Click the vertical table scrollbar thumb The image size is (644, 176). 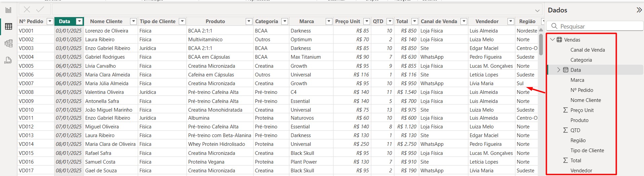click(x=541, y=44)
